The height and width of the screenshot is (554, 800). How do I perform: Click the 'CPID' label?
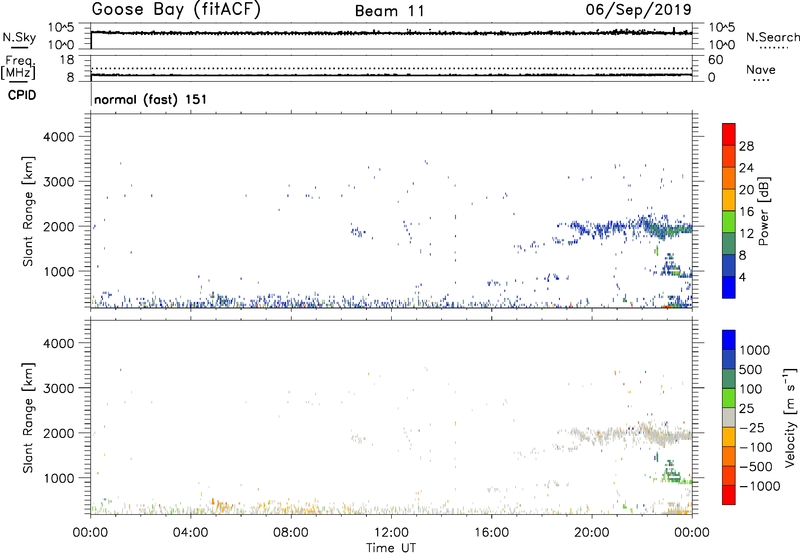[x=22, y=95]
